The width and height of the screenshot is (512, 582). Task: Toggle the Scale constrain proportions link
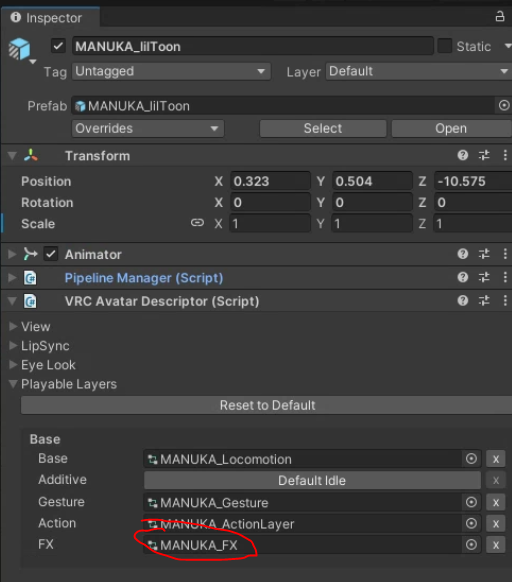[x=197, y=223]
